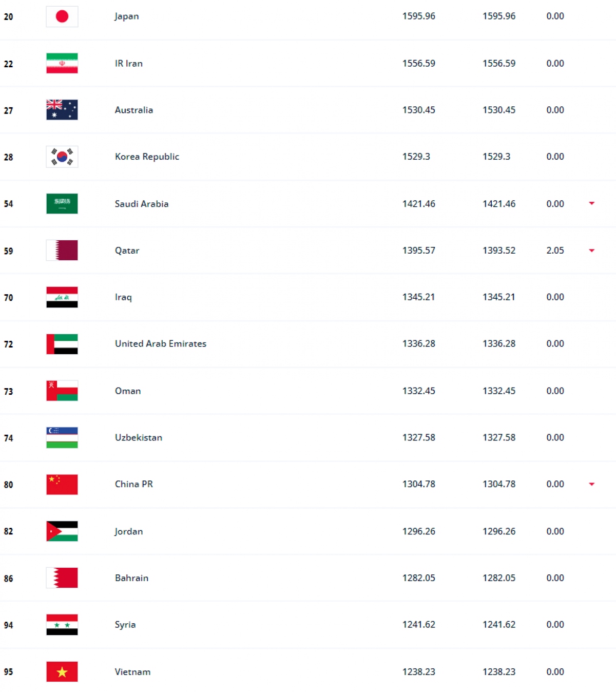Expand the Qatar row red arrow
This screenshot has height=692, width=616.
[x=591, y=251]
